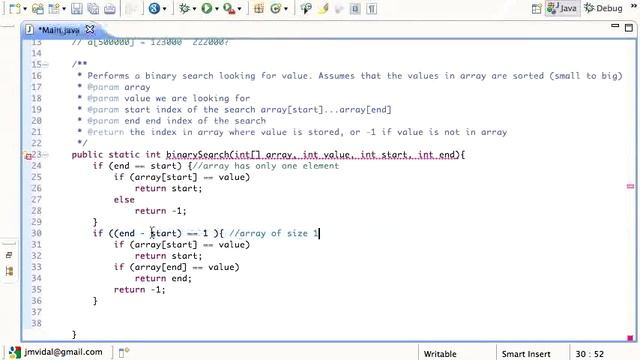
Task: Click the Open Type search icon
Action: coord(306,8)
